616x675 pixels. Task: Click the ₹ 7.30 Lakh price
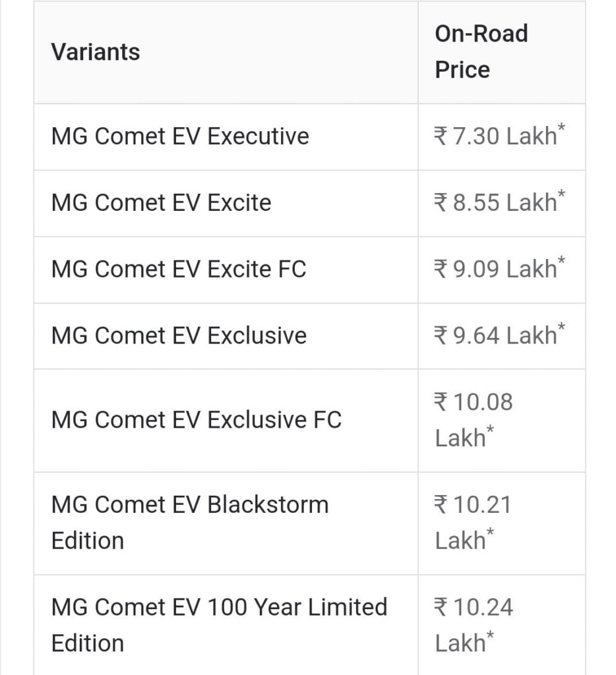click(x=495, y=137)
